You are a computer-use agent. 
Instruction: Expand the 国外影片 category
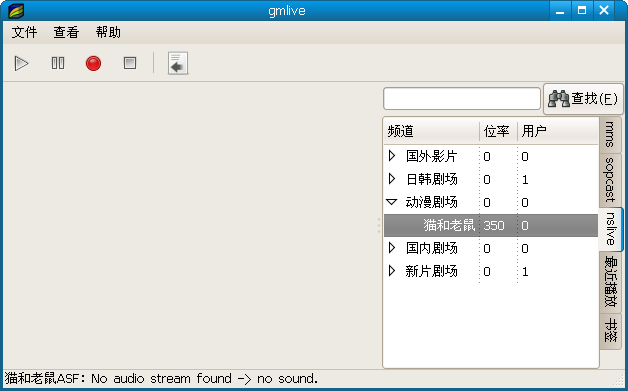click(x=392, y=156)
